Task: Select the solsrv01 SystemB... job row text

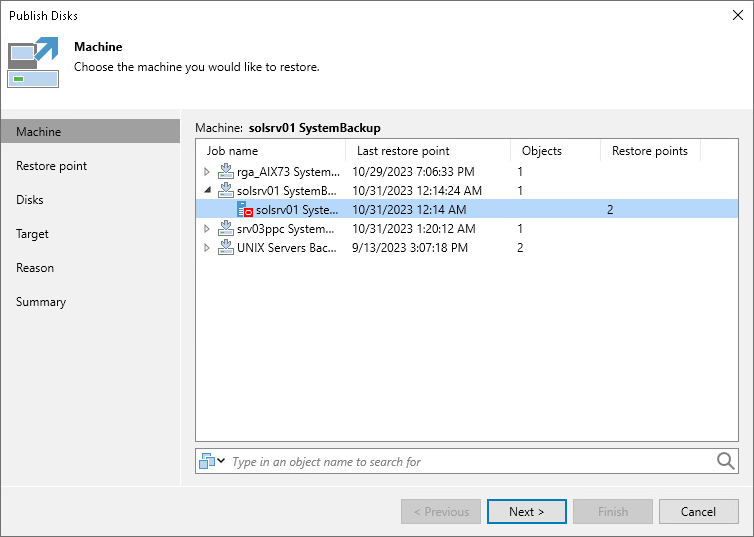Action: coord(287,191)
